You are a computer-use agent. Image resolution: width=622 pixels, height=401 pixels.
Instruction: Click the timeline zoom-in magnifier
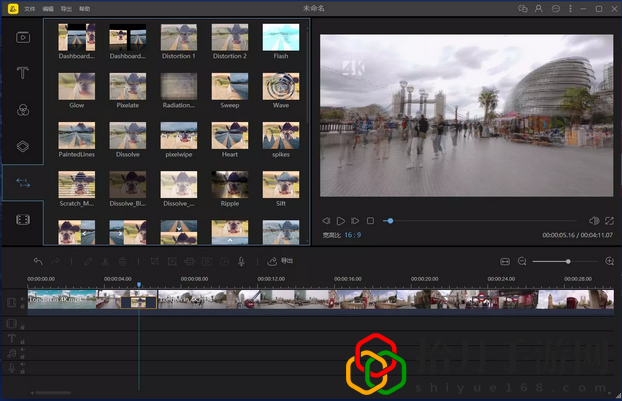[x=610, y=261]
